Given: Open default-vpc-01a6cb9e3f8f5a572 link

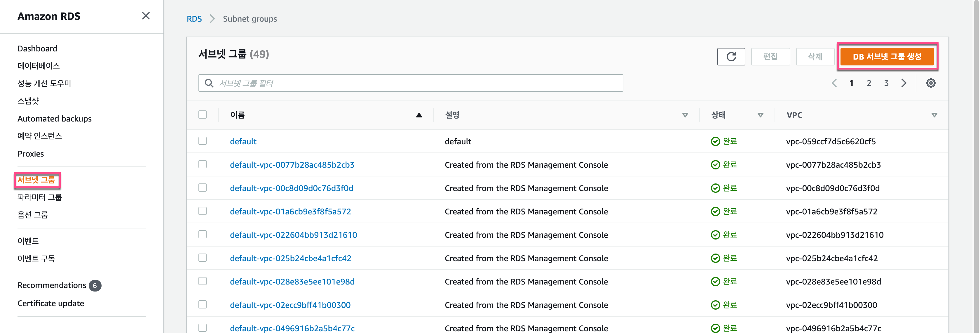Looking at the screenshot, I should tap(290, 211).
